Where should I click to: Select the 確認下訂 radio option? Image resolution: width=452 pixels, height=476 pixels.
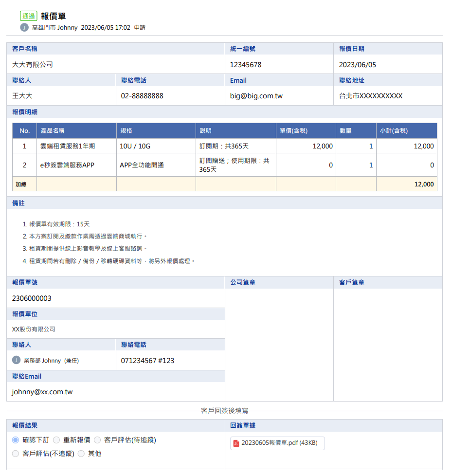(16, 440)
